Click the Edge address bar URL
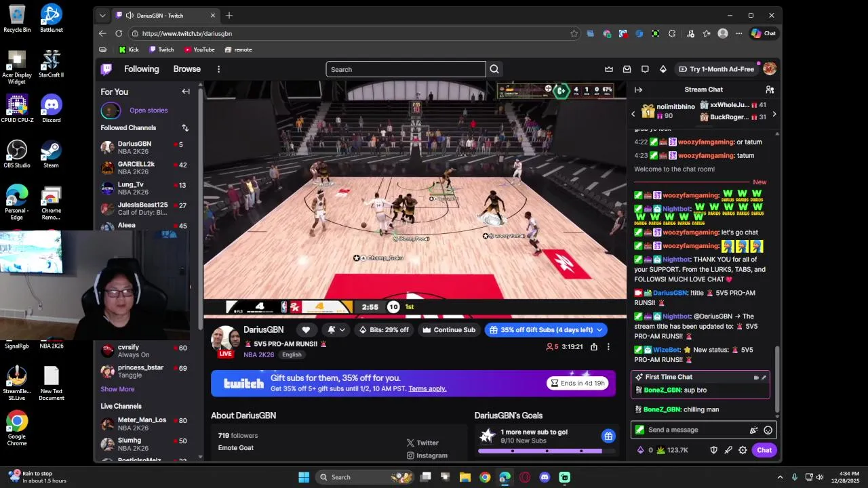This screenshot has width=868, height=488. click(x=186, y=33)
